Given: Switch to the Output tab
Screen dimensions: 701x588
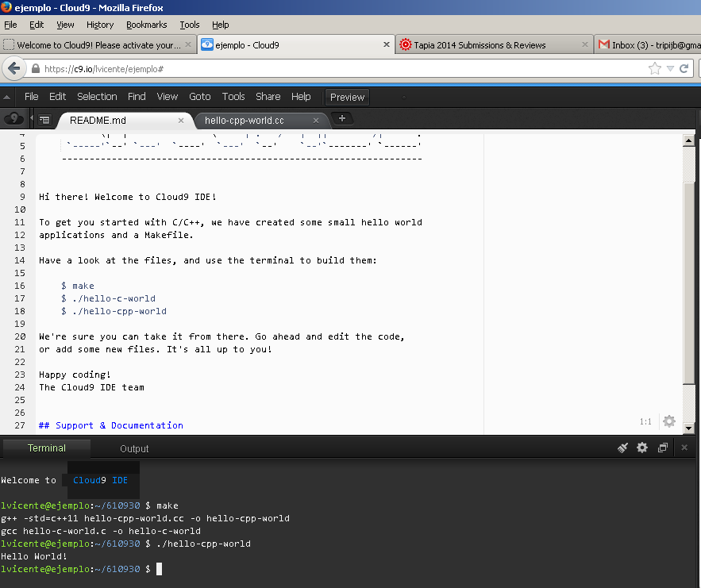Looking at the screenshot, I should (x=134, y=449).
